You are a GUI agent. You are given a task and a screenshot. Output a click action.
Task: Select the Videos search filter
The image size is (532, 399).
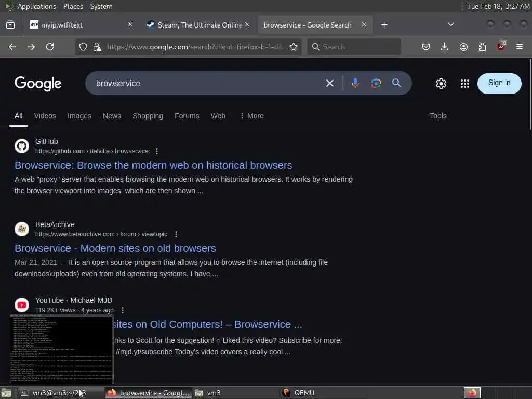click(45, 116)
